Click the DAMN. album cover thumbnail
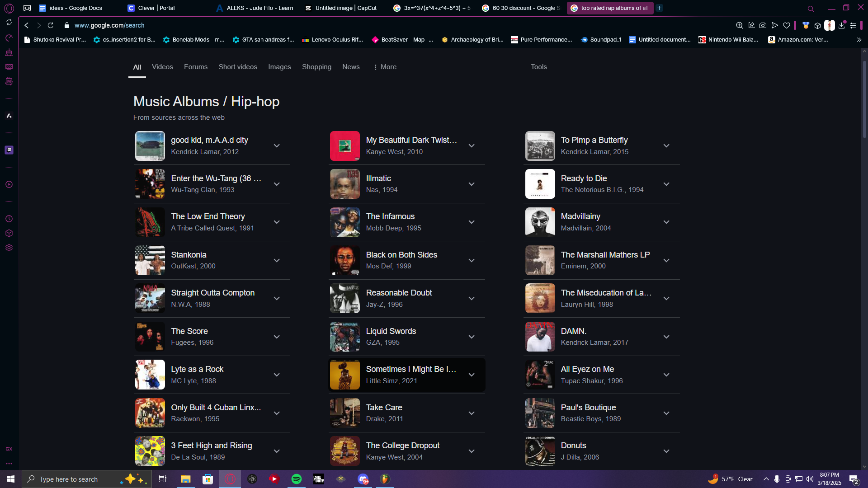This screenshot has width=868, height=488. pyautogui.click(x=540, y=337)
